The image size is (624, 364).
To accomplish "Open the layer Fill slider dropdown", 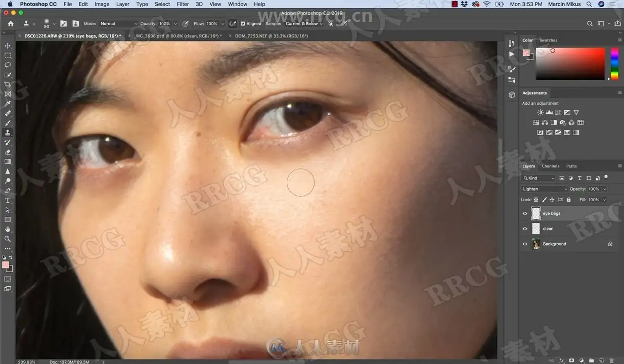I will [604, 200].
